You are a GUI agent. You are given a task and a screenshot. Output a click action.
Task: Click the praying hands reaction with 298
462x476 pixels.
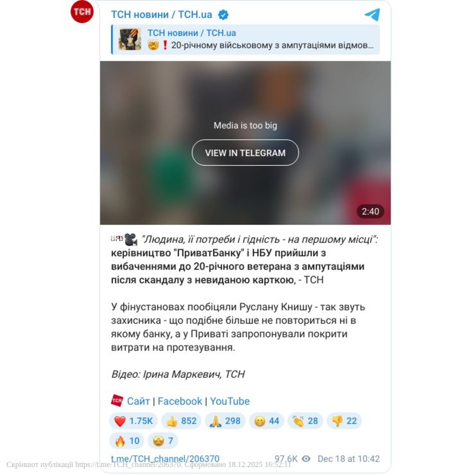click(x=225, y=421)
